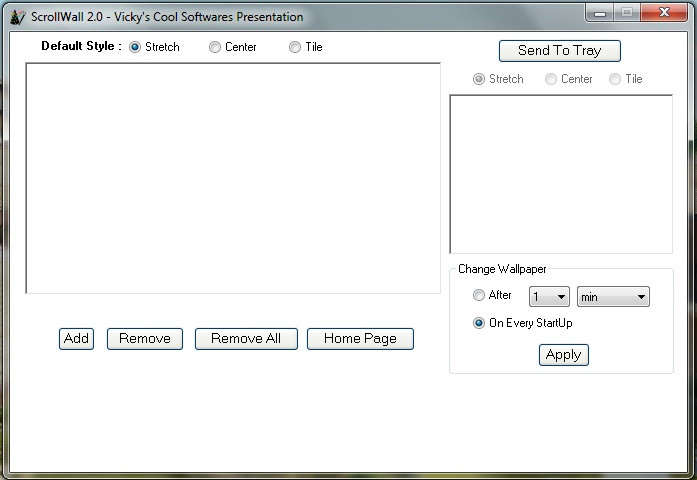
Task: Click the Add button
Action: coord(76,339)
